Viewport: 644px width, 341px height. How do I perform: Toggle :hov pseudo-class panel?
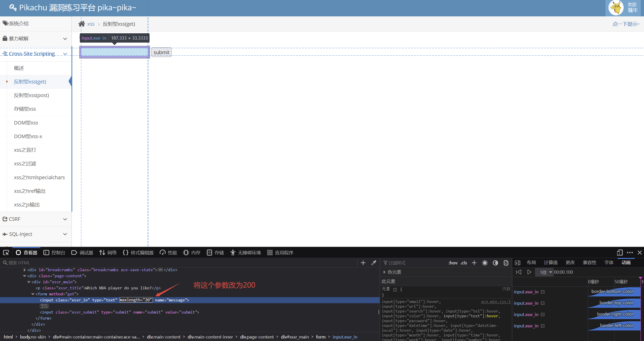[x=453, y=263]
